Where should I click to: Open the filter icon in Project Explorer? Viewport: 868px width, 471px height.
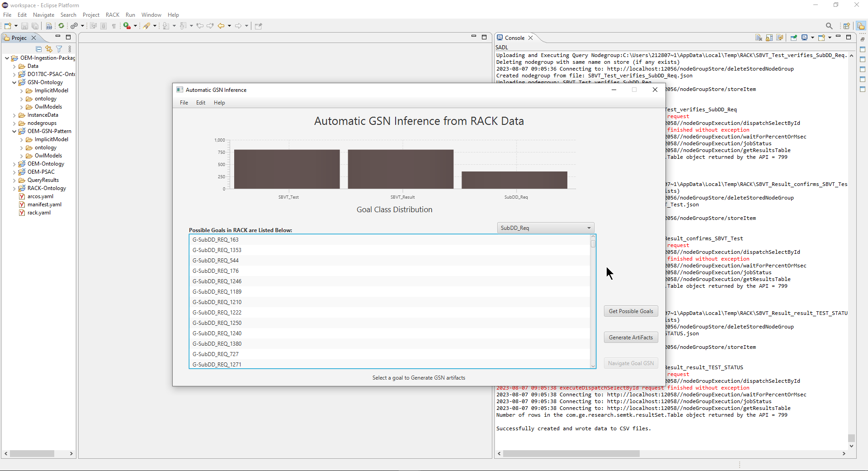(59, 49)
